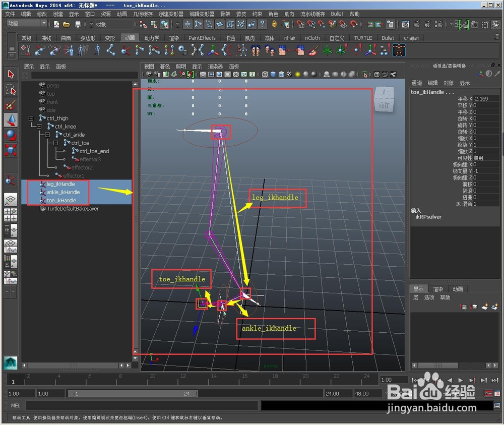Switch to the layer editor Render (渲染) tab
Screen dimensions: 504x425
tap(438, 289)
